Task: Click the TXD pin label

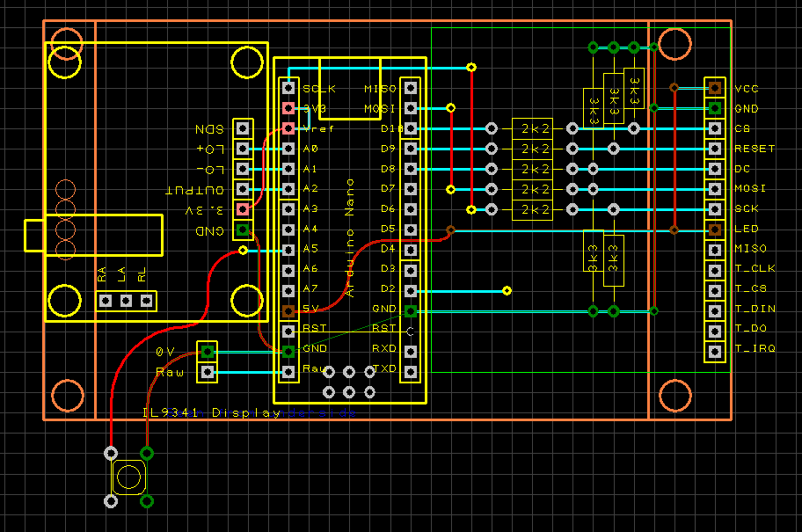Action: pos(384,368)
